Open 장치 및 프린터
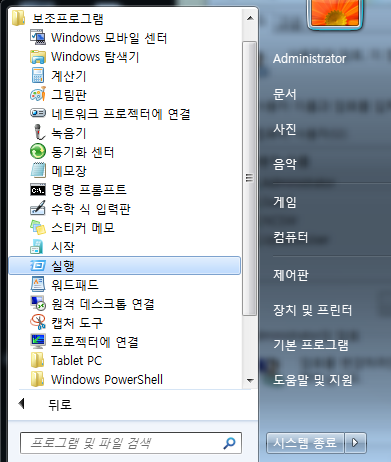The width and height of the screenshot is (391, 462). click(312, 310)
